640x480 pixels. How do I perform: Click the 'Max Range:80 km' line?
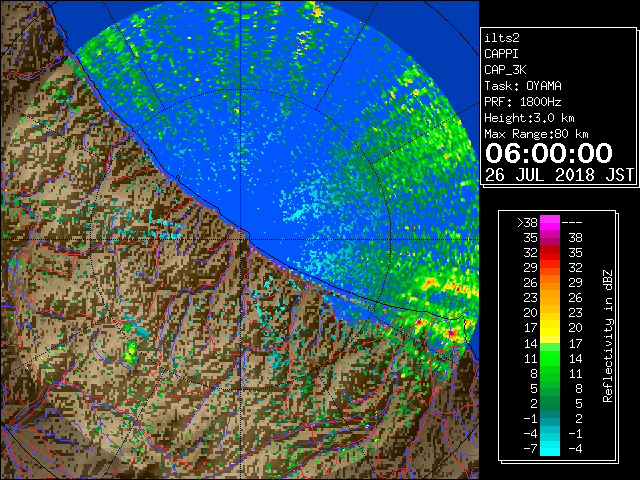[x=536, y=134]
